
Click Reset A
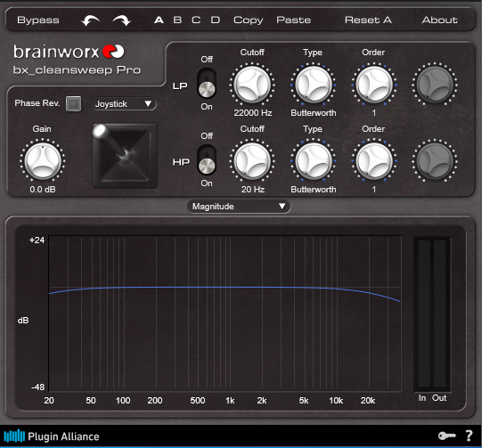[368, 20]
